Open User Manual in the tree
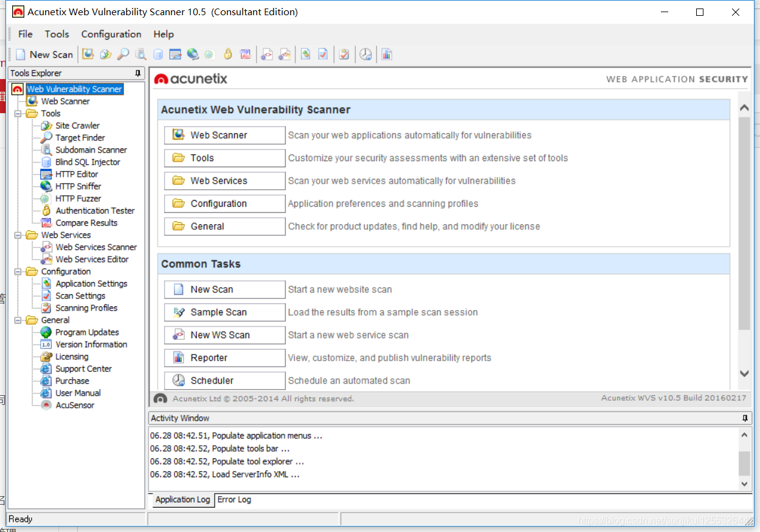The image size is (760, 532). point(78,393)
